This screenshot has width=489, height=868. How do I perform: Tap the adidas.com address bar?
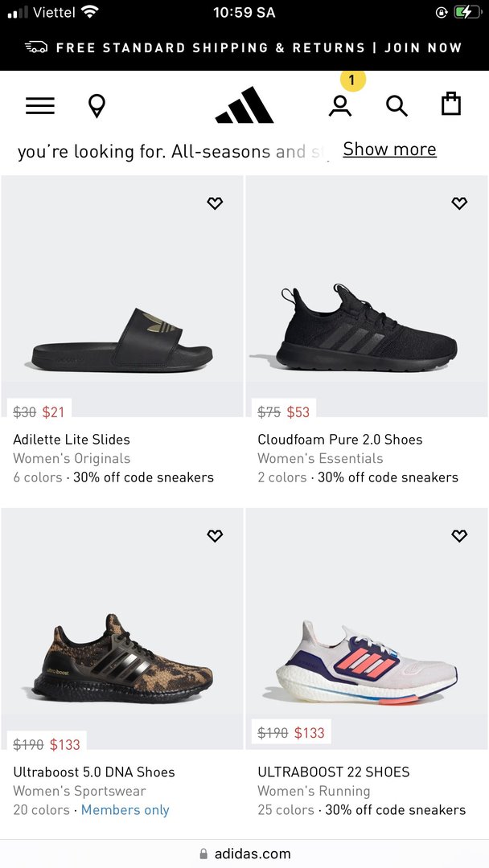click(x=244, y=854)
